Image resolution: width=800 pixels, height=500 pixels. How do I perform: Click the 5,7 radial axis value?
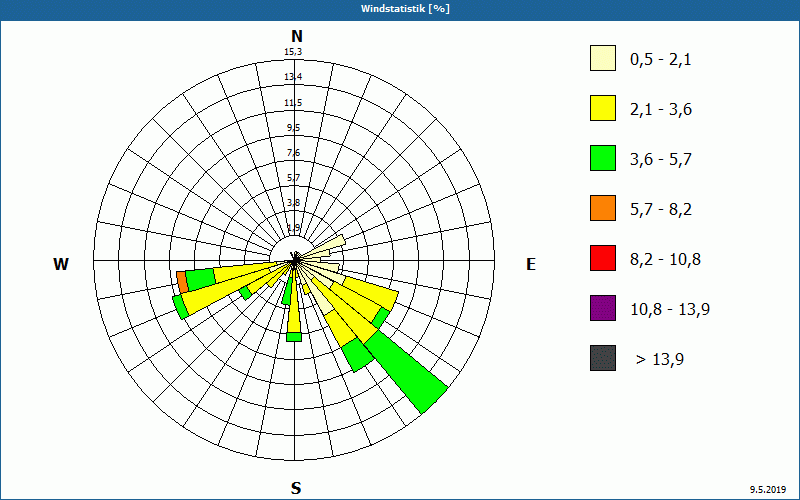coord(293,178)
